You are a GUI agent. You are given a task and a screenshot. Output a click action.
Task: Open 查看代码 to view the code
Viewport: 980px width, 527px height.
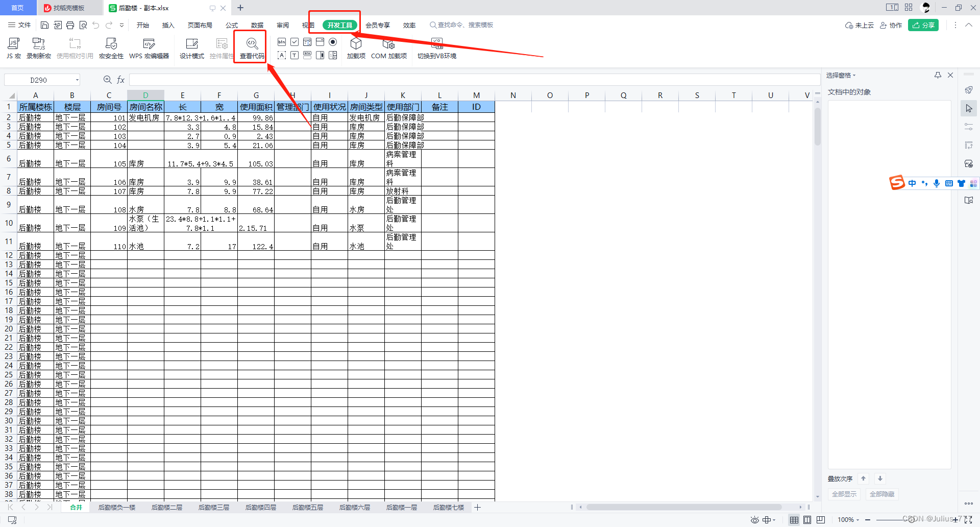(250, 47)
